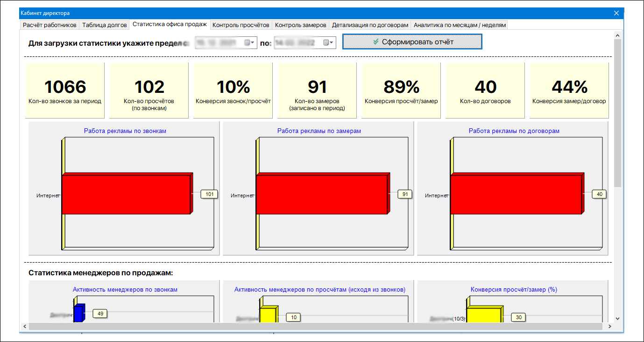Click the 1066 calls-per-period card

point(65,91)
